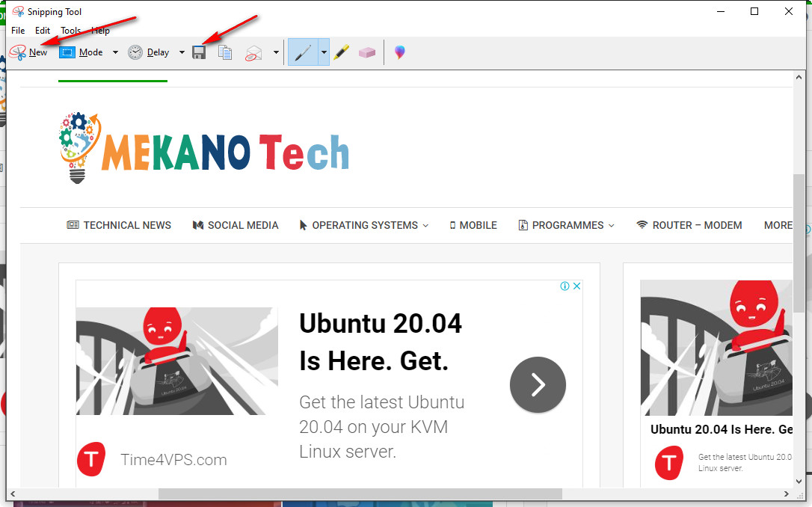Click the horizontal scrollbar thumb

tap(360, 494)
